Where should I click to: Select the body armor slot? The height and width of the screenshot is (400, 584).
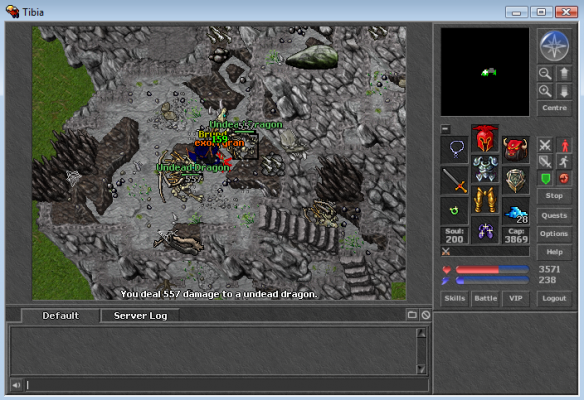click(485, 169)
